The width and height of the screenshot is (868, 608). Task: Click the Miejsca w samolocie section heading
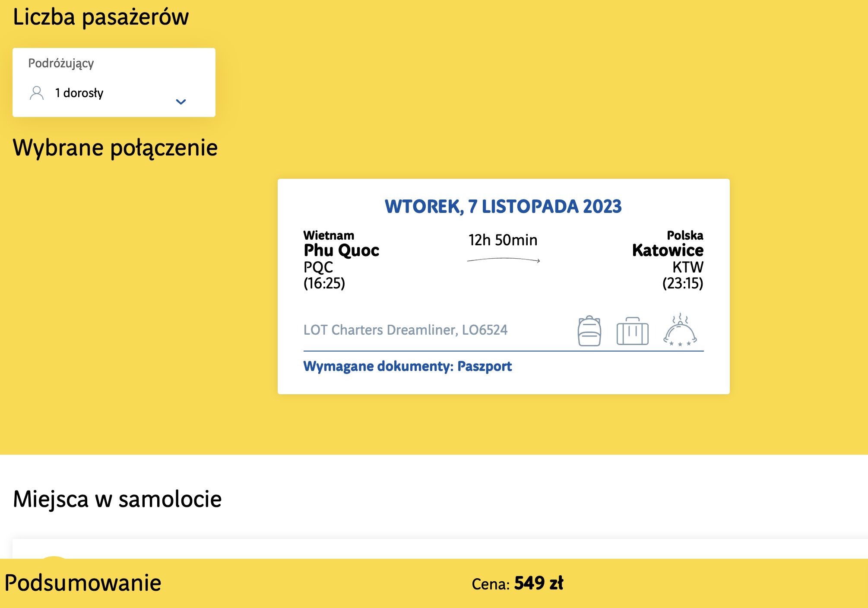[x=117, y=499]
